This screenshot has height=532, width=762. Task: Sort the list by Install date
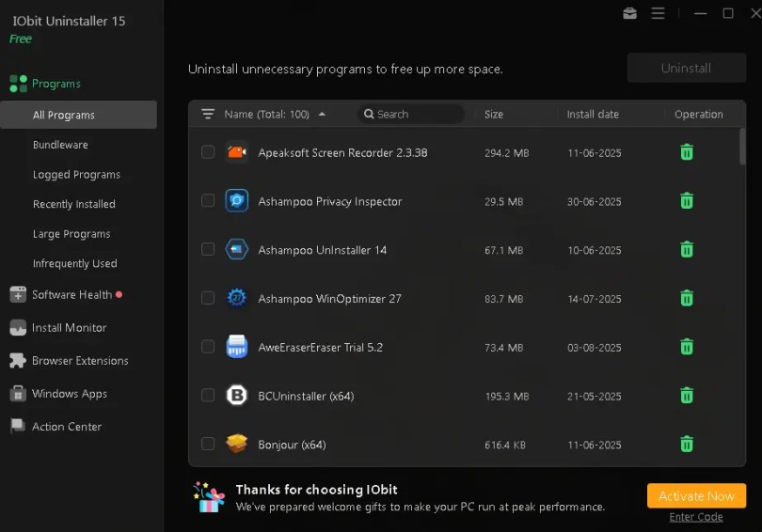593,114
